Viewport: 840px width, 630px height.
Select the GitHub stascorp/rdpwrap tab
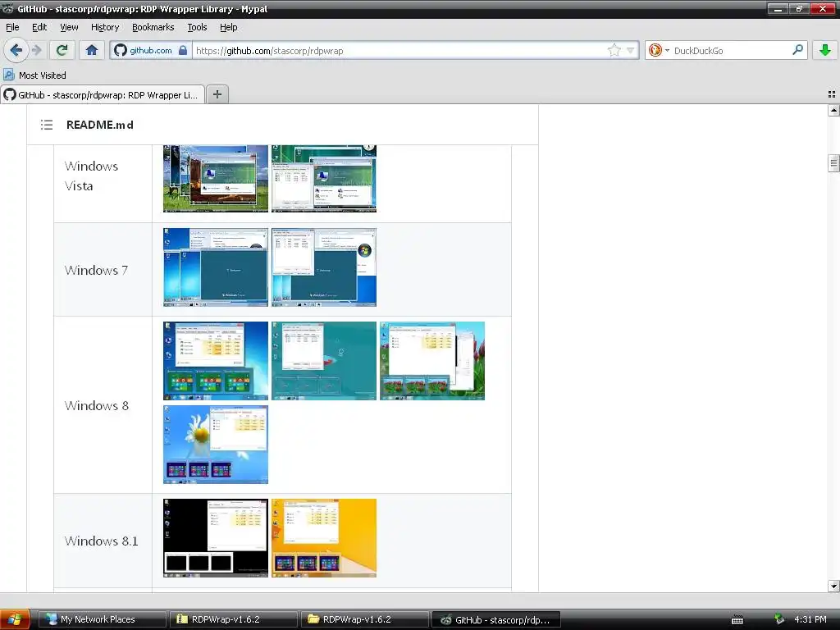click(x=103, y=95)
